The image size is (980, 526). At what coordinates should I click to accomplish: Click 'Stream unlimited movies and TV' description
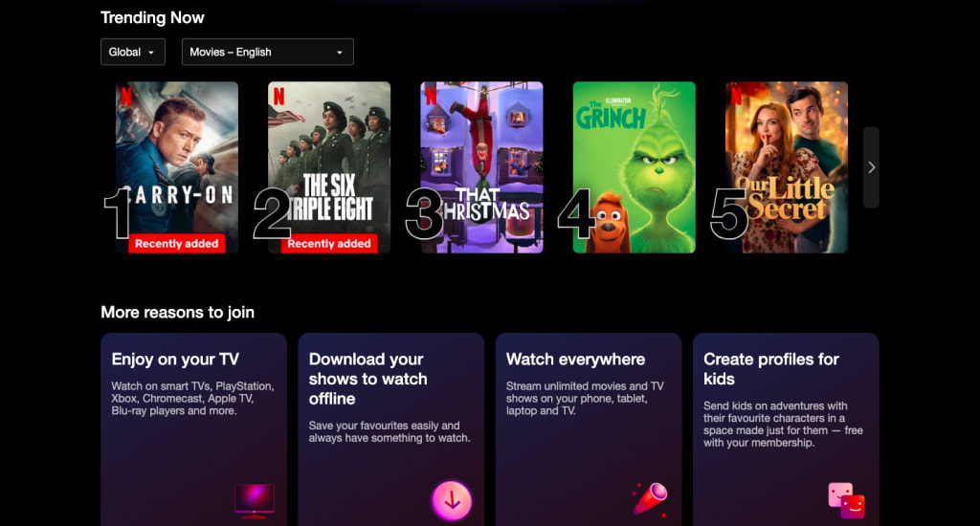[x=585, y=399]
